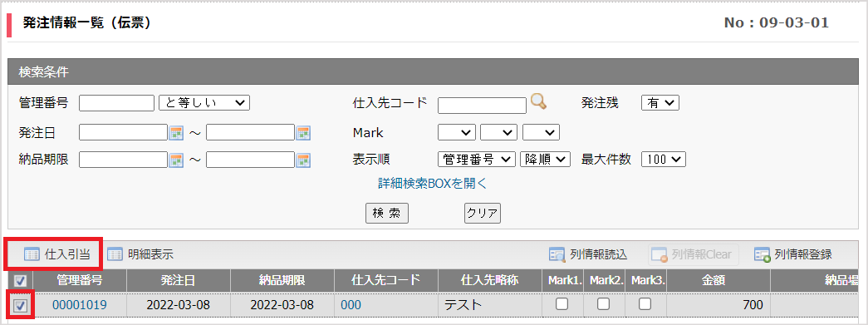Open the 納品期限 start date calendar icon
The width and height of the screenshot is (868, 325).
tap(176, 160)
